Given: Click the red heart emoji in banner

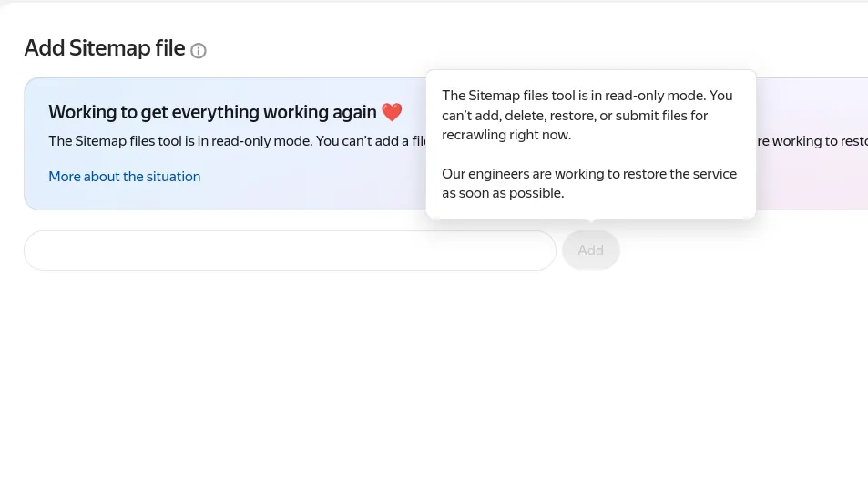Looking at the screenshot, I should click(x=392, y=112).
